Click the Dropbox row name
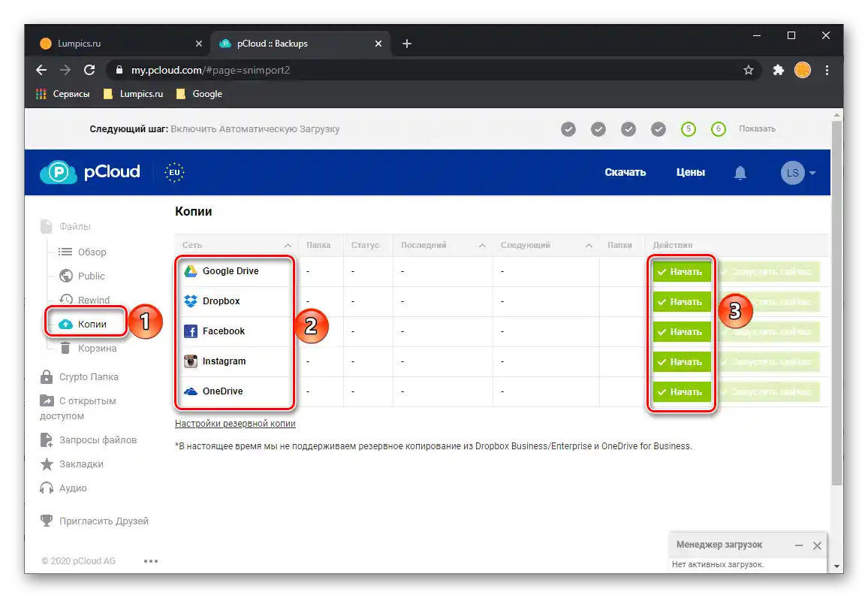Image resolution: width=868 pixels, height=598 pixels. click(221, 301)
